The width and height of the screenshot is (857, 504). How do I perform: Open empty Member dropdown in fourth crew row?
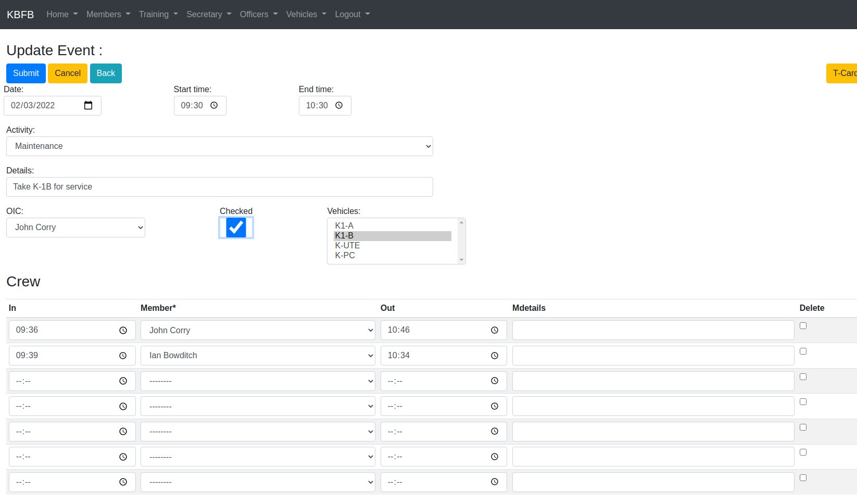pos(258,406)
